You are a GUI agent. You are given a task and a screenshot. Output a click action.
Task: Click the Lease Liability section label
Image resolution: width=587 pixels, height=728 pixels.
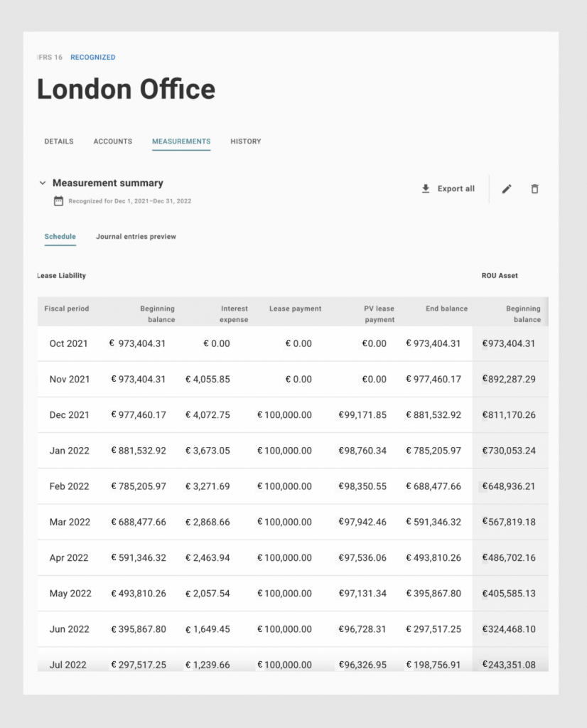(61, 275)
